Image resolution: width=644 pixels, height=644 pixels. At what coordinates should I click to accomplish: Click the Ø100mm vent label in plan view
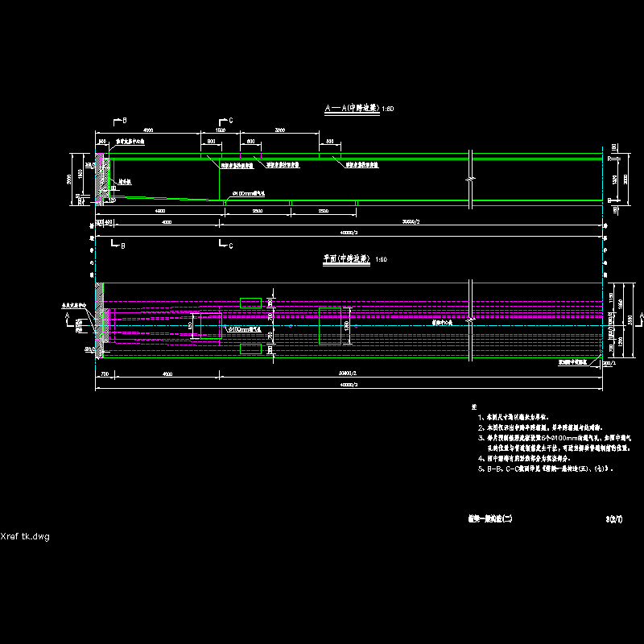pyautogui.click(x=245, y=329)
